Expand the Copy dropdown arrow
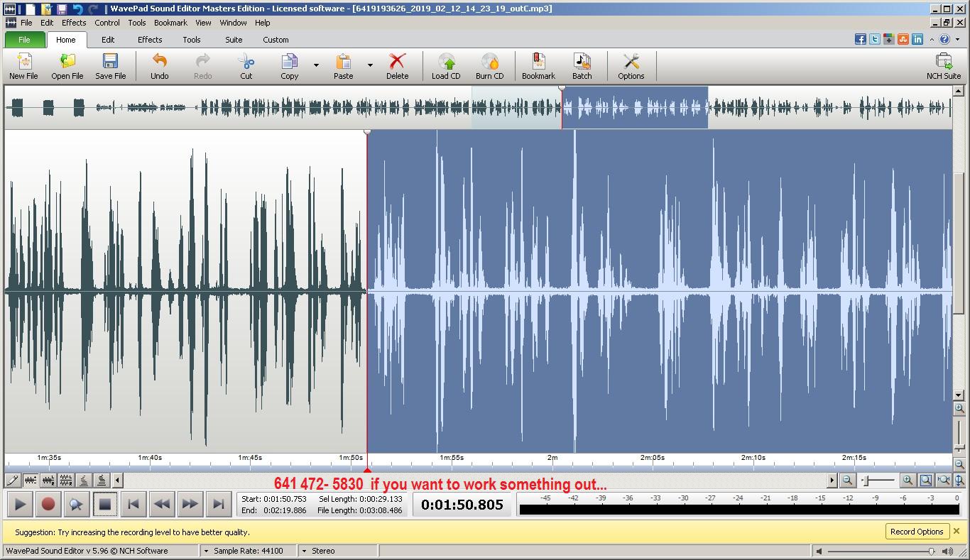 (316, 65)
